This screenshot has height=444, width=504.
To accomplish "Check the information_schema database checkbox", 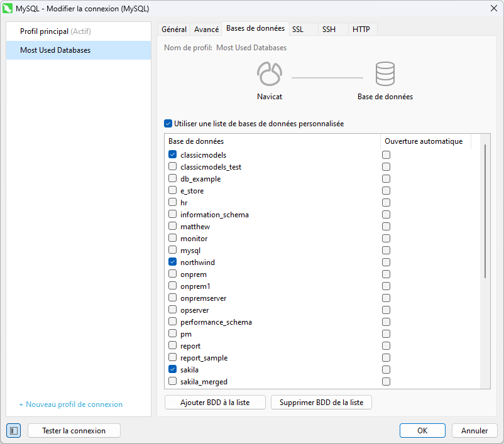I will pos(173,214).
